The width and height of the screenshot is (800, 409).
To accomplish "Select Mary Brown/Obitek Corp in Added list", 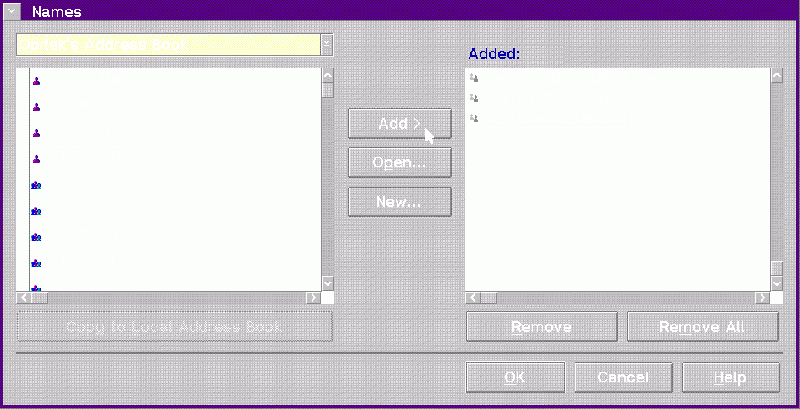I will pyautogui.click(x=556, y=119).
